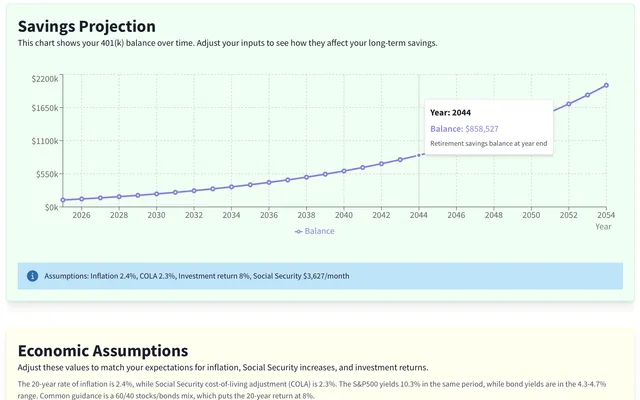
Task: Click the Economic Assumptions heading
Action: (103, 351)
